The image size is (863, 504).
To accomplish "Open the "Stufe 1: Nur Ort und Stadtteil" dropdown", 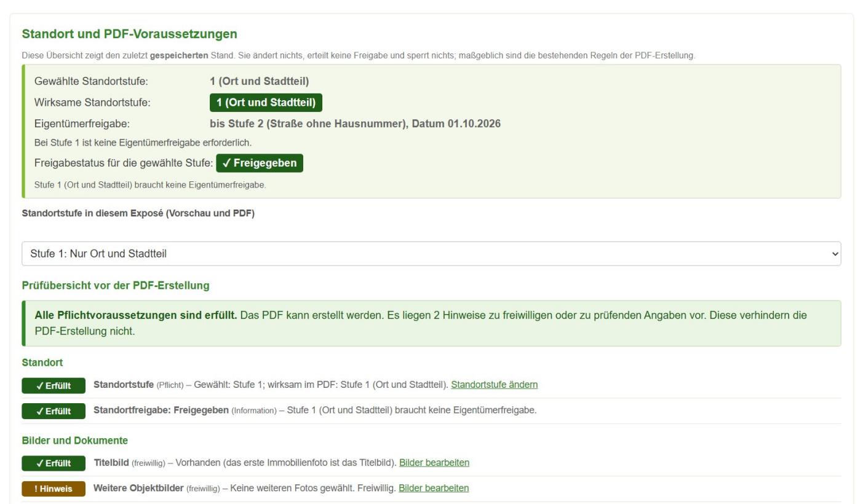I will click(x=431, y=253).
